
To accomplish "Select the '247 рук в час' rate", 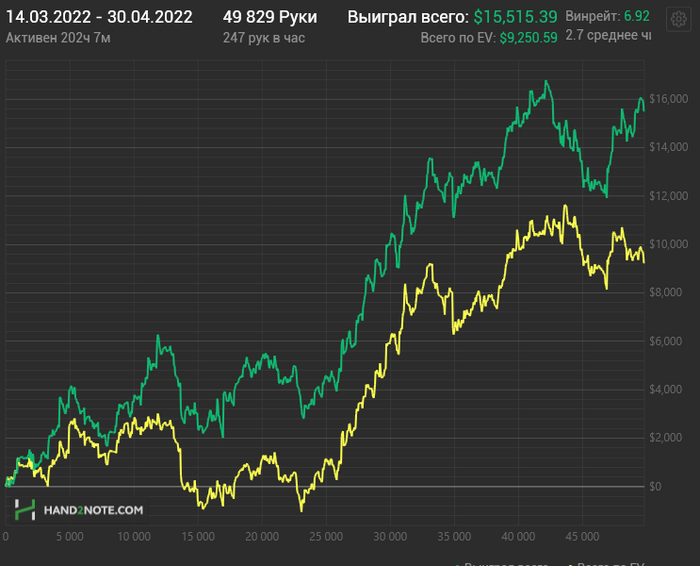I will [264, 38].
